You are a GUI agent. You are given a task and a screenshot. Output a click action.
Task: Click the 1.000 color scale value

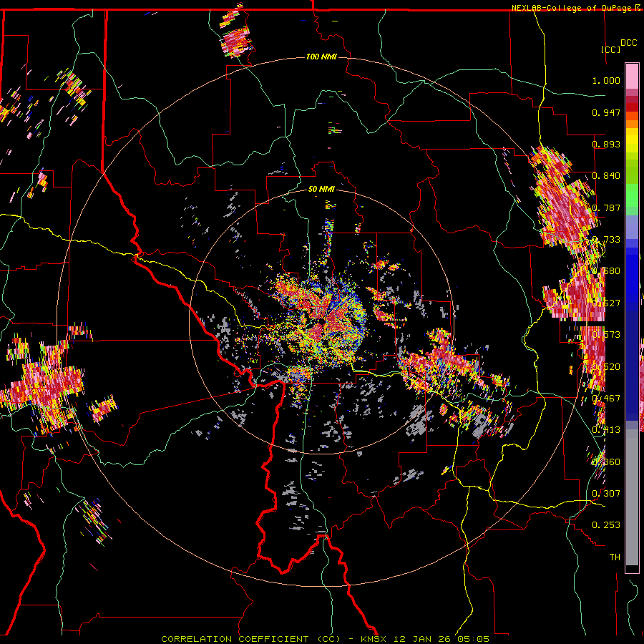click(x=606, y=80)
